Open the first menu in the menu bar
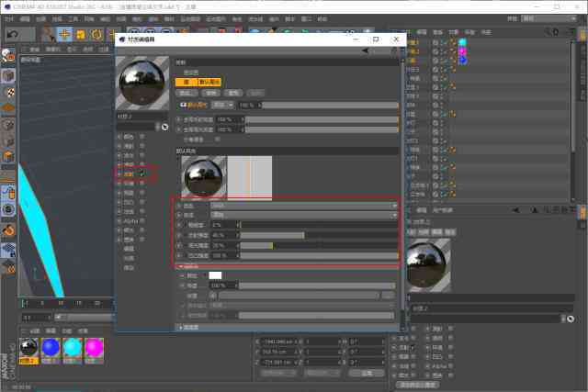 pyautogui.click(x=8, y=18)
